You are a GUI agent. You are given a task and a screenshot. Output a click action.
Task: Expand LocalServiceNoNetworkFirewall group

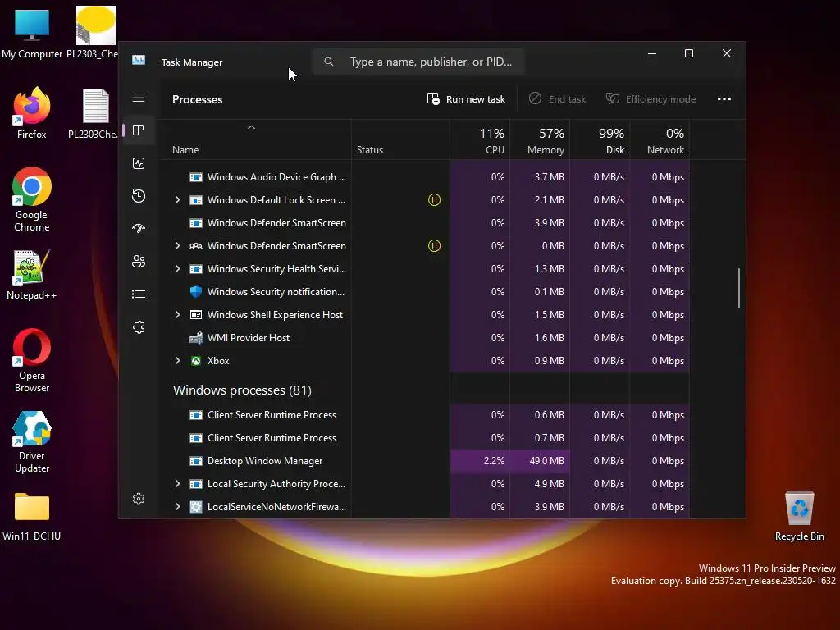[x=177, y=507]
